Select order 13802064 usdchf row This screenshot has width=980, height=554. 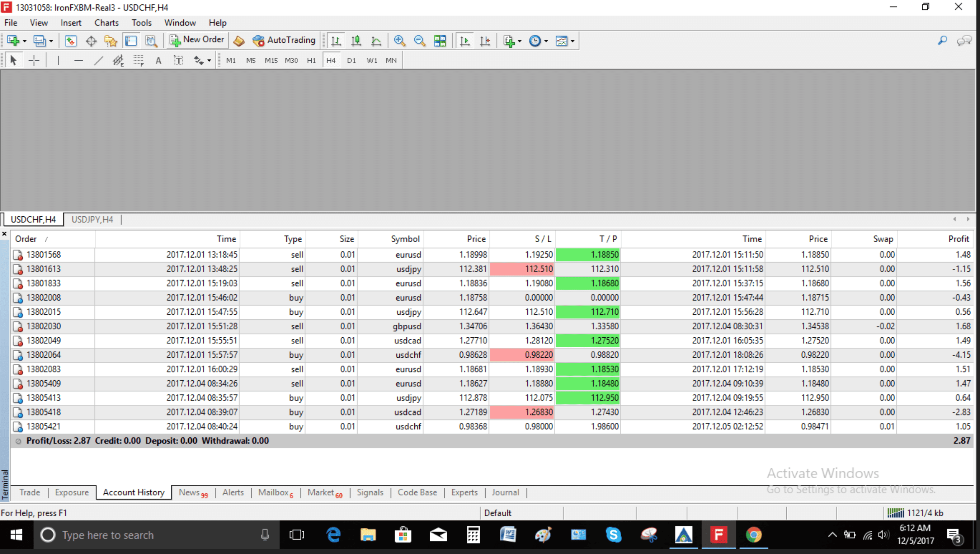pyautogui.click(x=491, y=355)
